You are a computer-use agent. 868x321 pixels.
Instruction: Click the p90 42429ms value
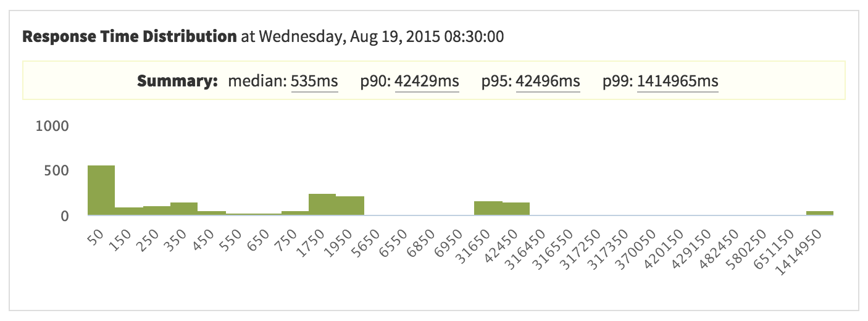[427, 81]
